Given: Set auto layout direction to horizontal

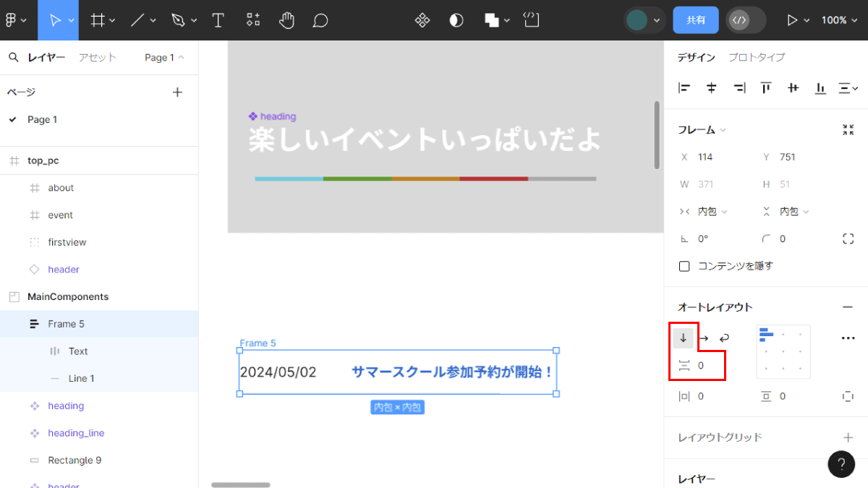Looking at the screenshot, I should [704, 338].
